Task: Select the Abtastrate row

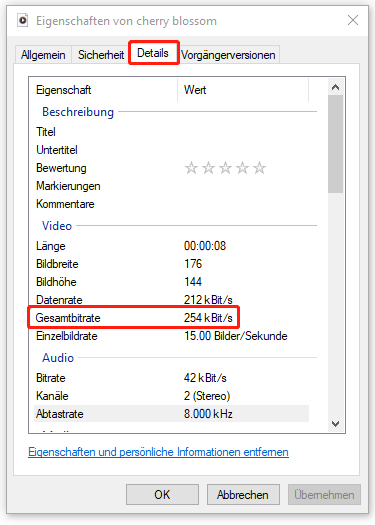Action: pos(171,414)
